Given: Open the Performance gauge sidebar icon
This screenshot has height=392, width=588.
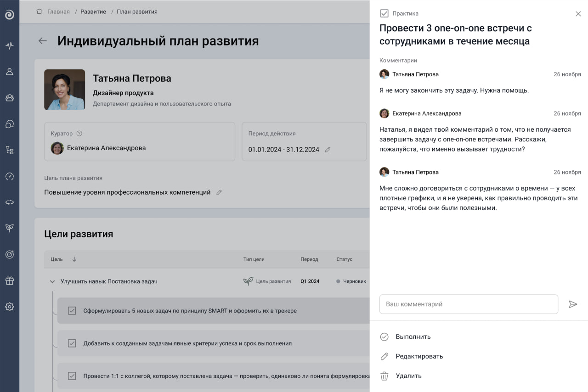Looking at the screenshot, I should (10, 176).
